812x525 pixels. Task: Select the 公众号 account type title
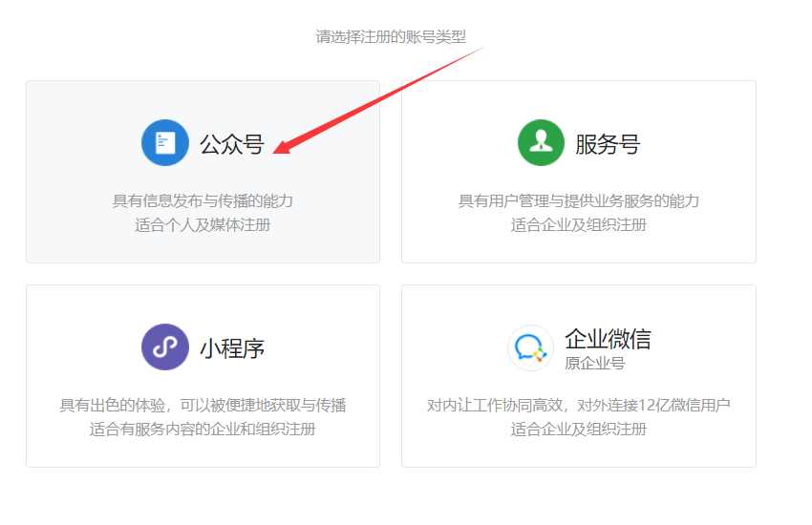[232, 144]
